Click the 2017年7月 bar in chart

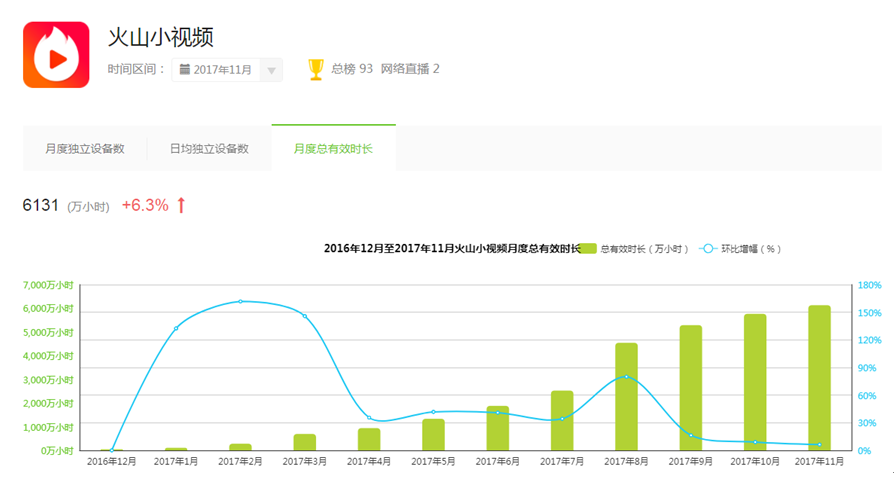pyautogui.click(x=562, y=421)
